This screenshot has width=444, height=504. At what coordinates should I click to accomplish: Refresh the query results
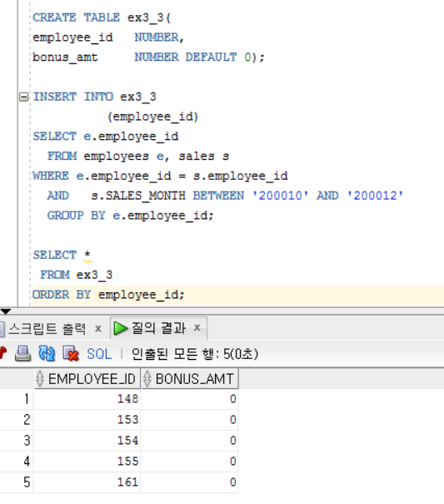pyautogui.click(x=47, y=354)
